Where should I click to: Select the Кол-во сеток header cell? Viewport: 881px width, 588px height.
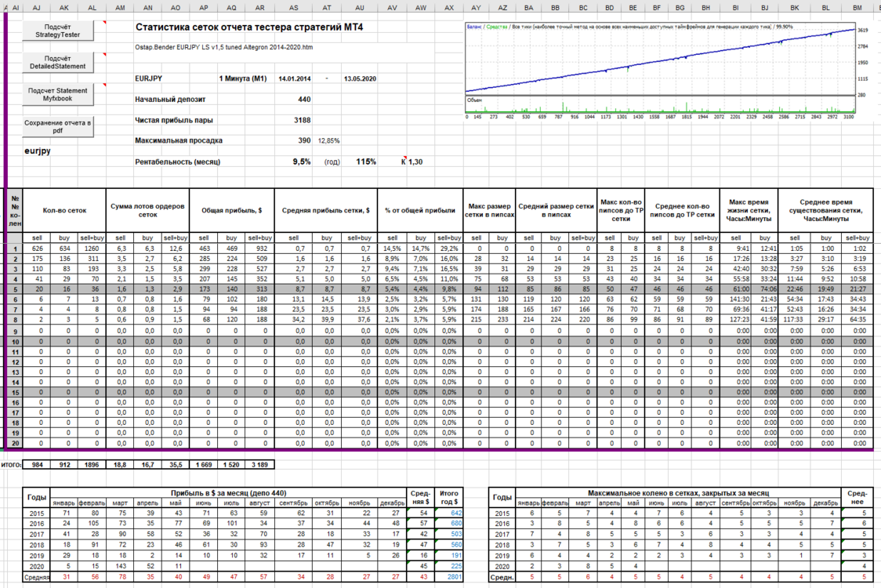[x=64, y=210]
